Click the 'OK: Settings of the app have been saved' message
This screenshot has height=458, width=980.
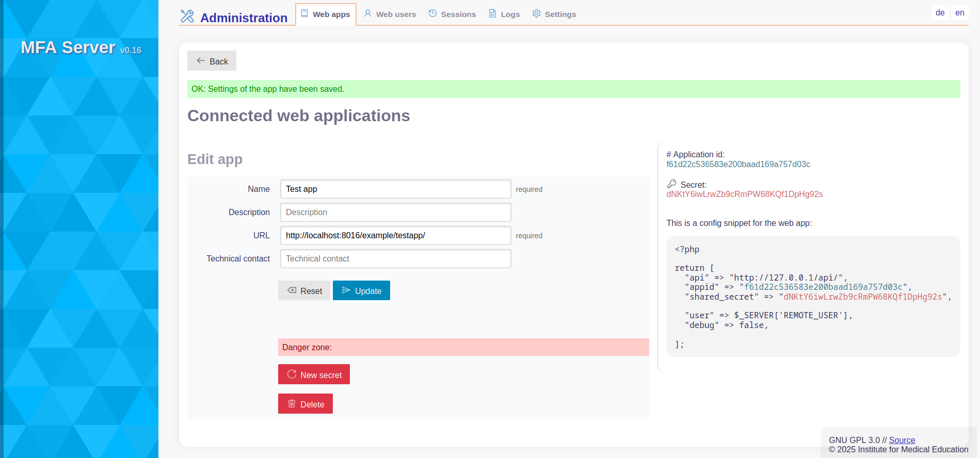(x=574, y=89)
